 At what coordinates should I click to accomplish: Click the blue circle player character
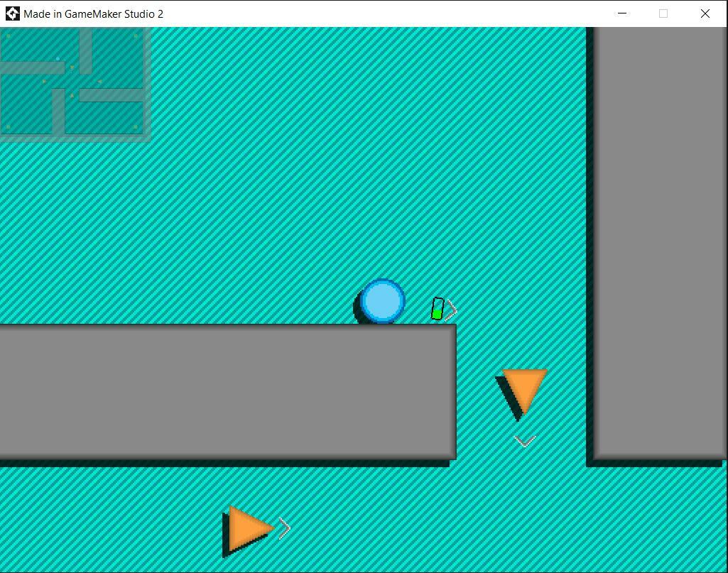383,301
